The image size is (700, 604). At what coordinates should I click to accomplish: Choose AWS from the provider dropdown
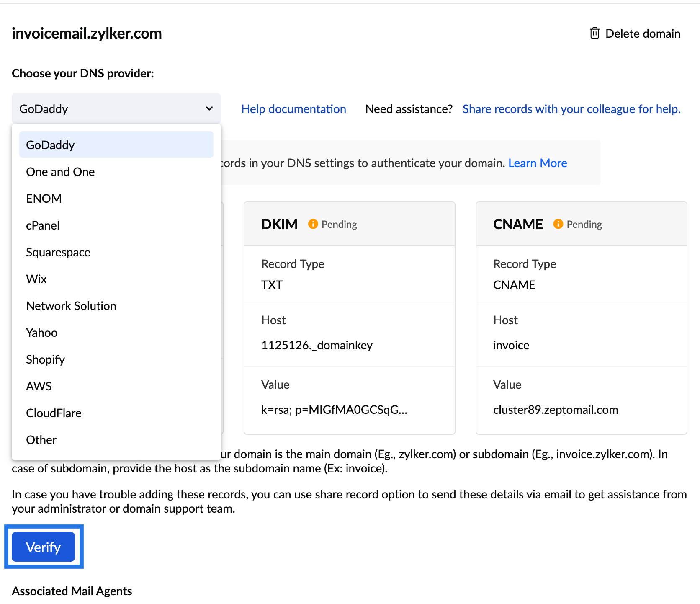click(x=39, y=386)
